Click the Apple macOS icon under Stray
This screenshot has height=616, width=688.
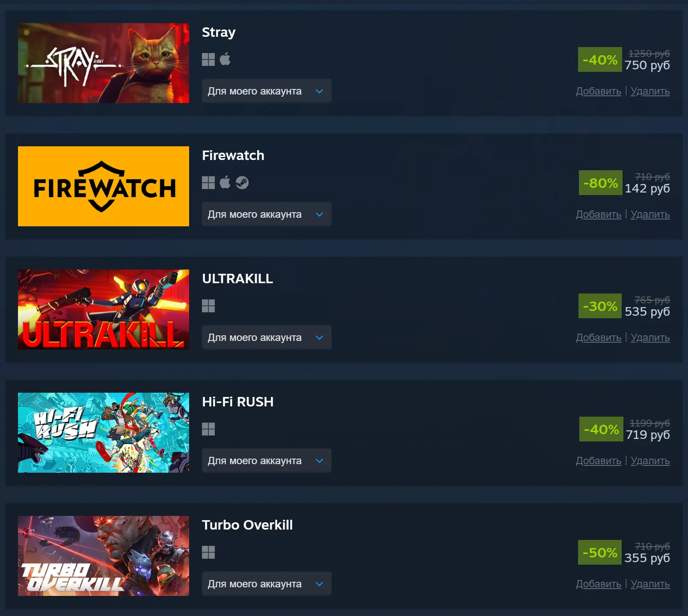coord(225,59)
